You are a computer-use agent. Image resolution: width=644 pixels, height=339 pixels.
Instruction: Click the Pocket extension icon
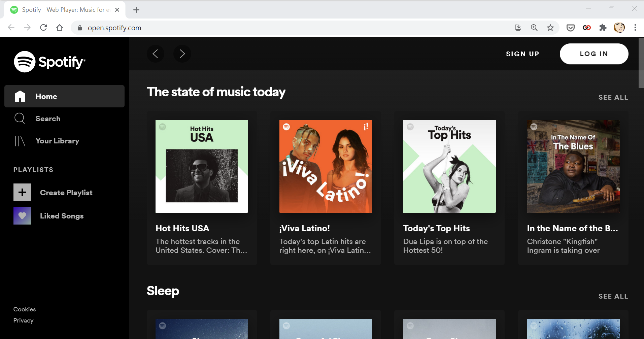pos(571,28)
